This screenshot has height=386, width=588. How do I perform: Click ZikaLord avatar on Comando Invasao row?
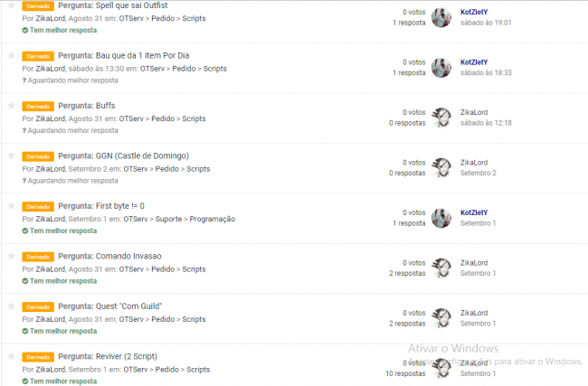[441, 268]
